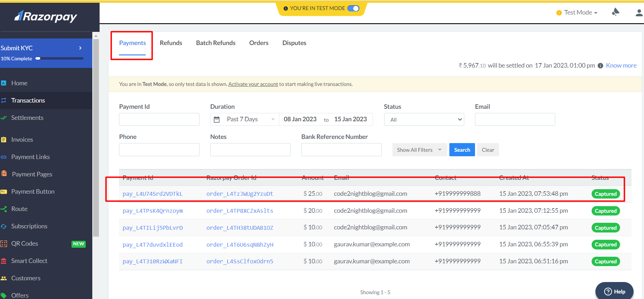Expand Show All Filters
The width and height of the screenshot is (644, 299).
[420, 150]
